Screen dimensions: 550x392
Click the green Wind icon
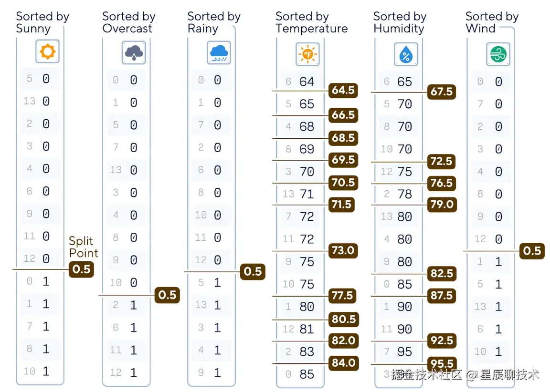point(498,54)
